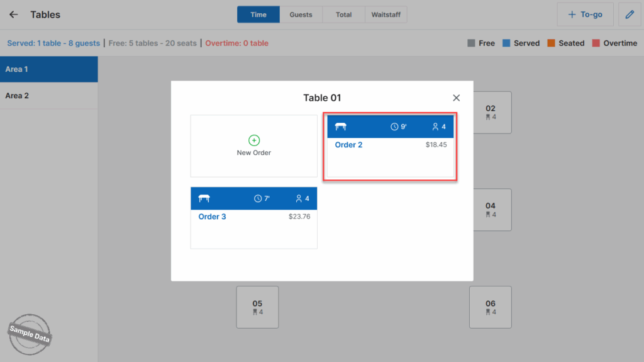644x362 pixels.
Task: Open Order 2 link
Action: 348,145
